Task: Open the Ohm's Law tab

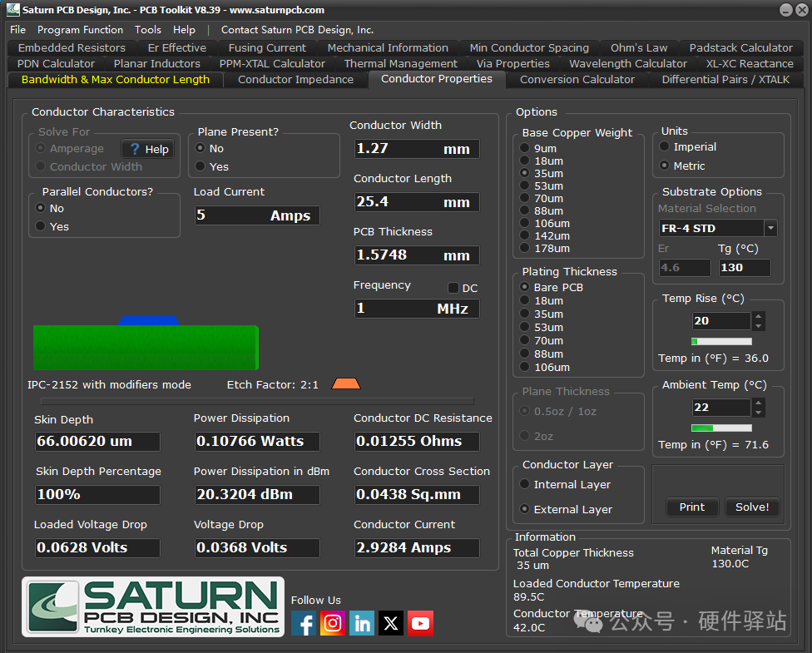Action: click(638, 47)
